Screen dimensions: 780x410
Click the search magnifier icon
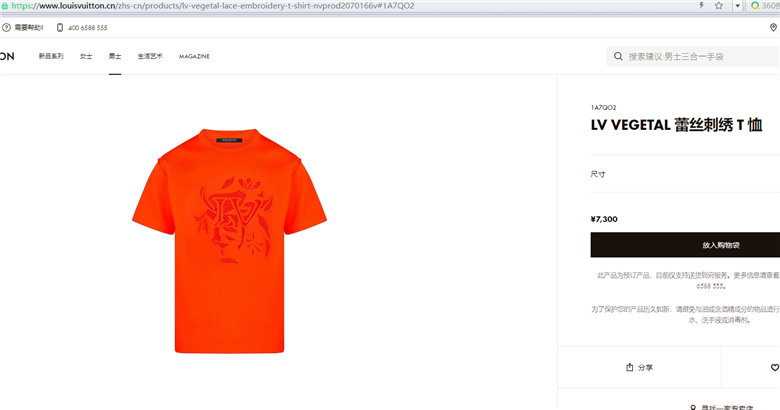click(618, 56)
